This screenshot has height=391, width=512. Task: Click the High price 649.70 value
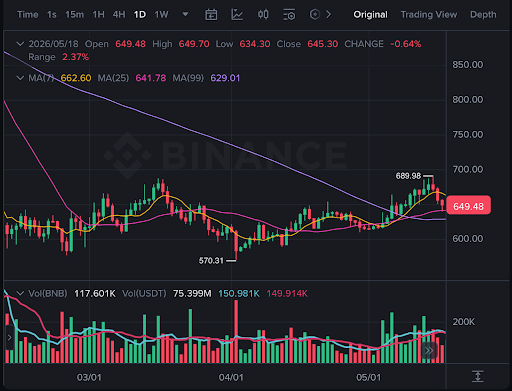pos(194,44)
